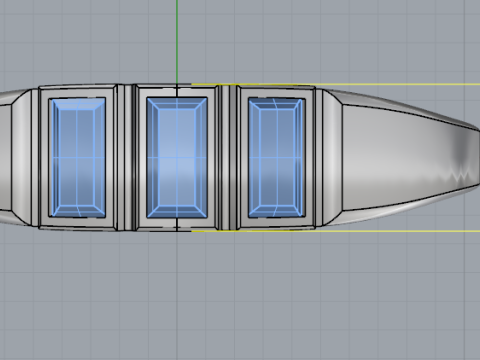
Task: Select the left blue gemstone
Action: point(77,158)
